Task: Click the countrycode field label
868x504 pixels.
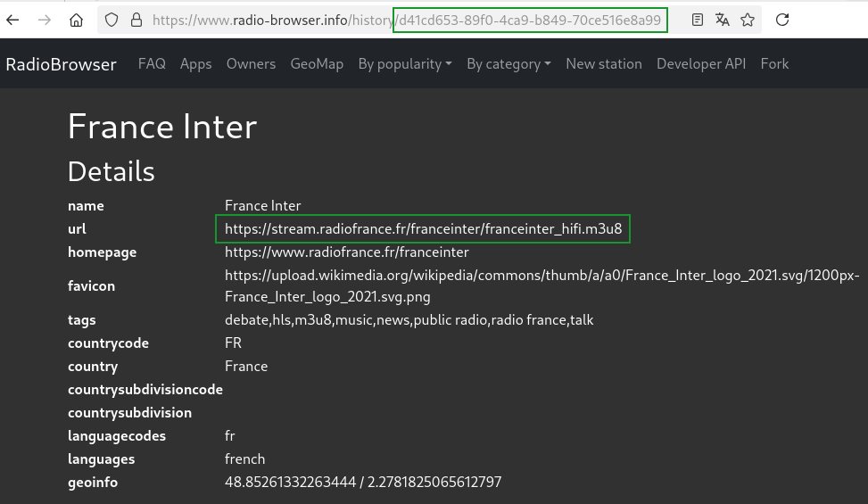Action: coord(108,343)
